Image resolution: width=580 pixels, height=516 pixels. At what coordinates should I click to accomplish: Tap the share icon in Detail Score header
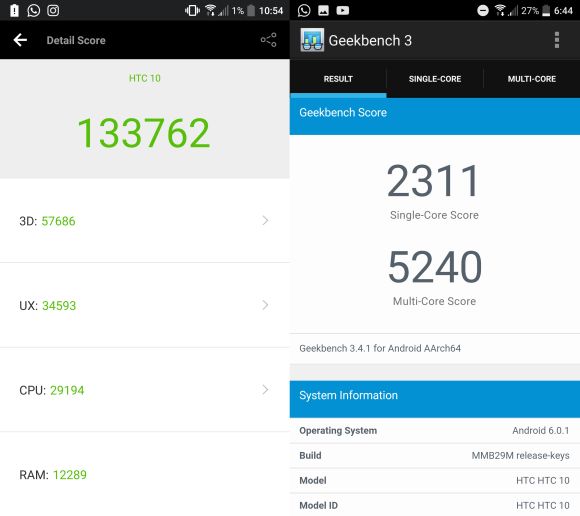click(x=269, y=40)
